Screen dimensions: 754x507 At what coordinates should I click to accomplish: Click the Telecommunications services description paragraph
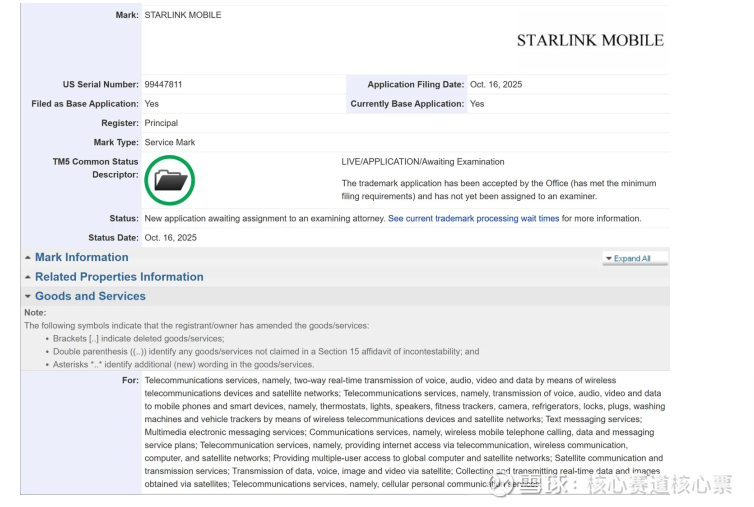click(405, 432)
